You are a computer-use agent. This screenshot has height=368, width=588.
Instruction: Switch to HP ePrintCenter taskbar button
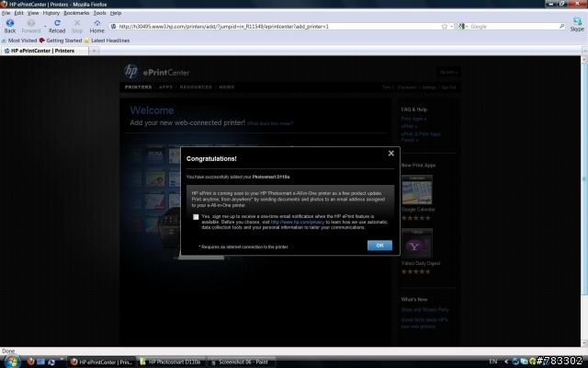pyautogui.click(x=101, y=362)
